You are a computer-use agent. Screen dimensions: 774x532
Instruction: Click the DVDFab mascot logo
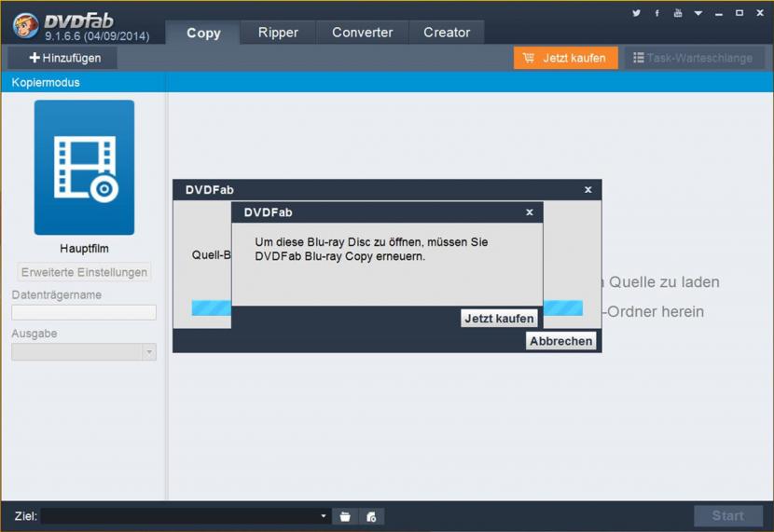tap(26, 26)
